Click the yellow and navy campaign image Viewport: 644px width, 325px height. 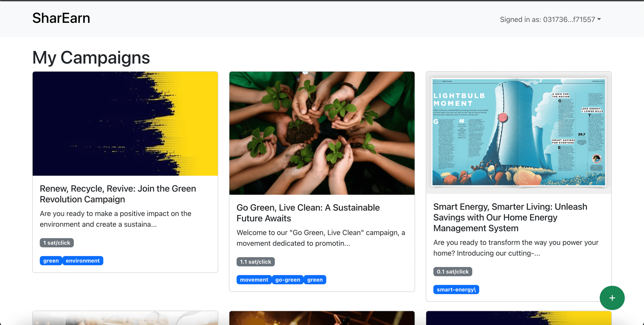125,124
